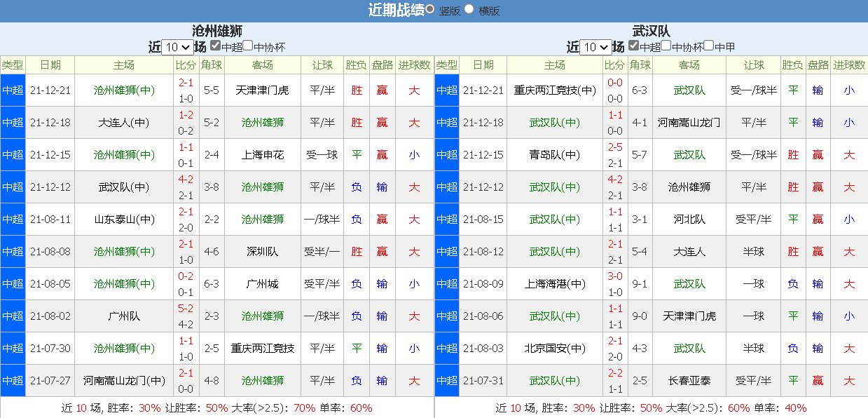Screen dimensions: 868x418
Task: Open 天津津门虎 in the 21-08-06 row
Action: 689,316
